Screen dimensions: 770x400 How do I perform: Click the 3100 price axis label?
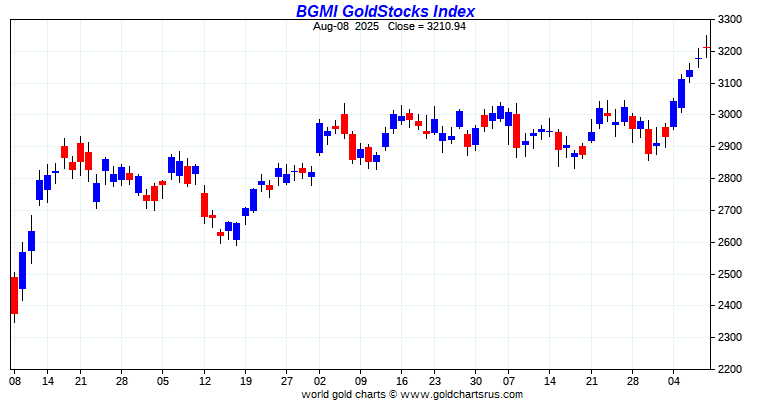730,83
